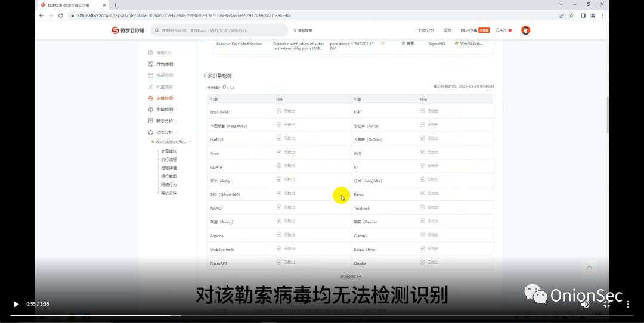
Task: Open the Win7(32bit environment tag in rule row
Action: point(469,43)
